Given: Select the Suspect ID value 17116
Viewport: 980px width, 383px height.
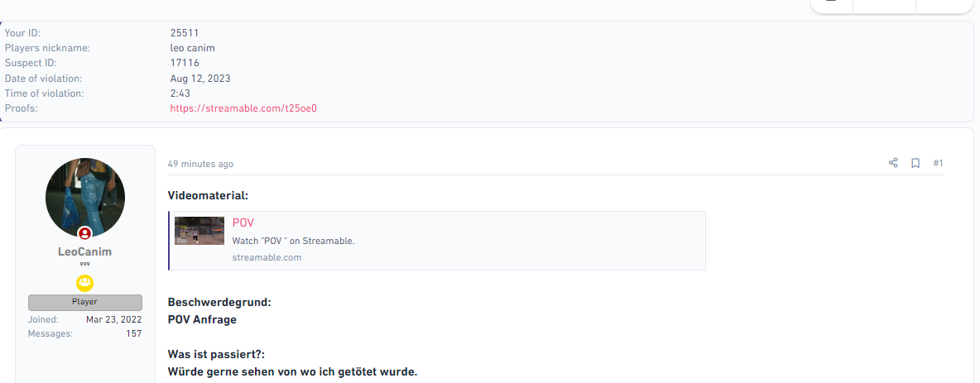Looking at the screenshot, I should pos(185,63).
